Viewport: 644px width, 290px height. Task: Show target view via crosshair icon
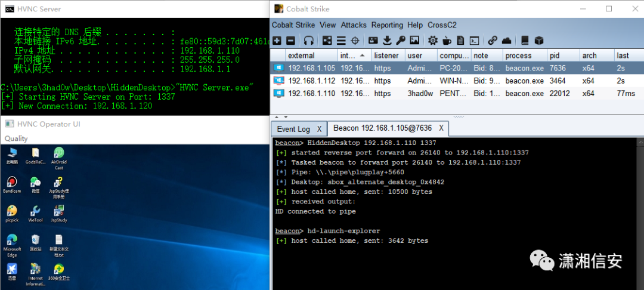[355, 40]
